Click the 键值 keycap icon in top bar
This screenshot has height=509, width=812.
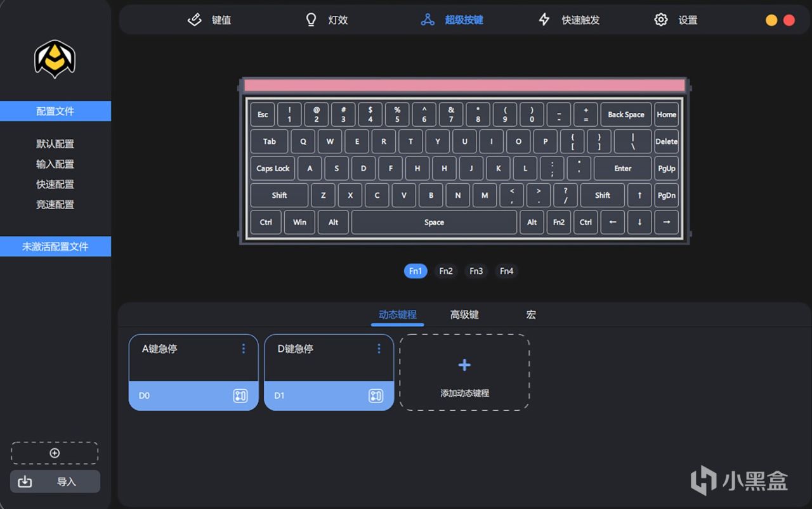pyautogui.click(x=195, y=20)
